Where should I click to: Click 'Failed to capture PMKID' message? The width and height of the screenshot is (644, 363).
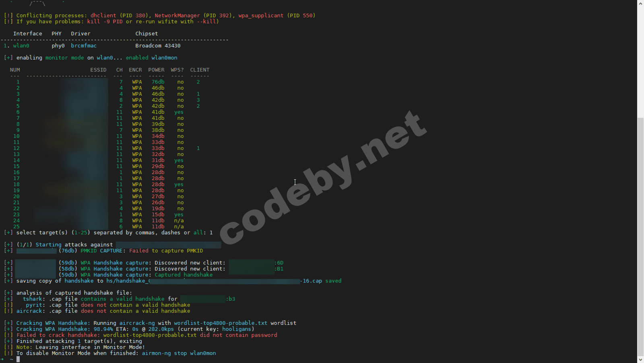click(x=166, y=251)
